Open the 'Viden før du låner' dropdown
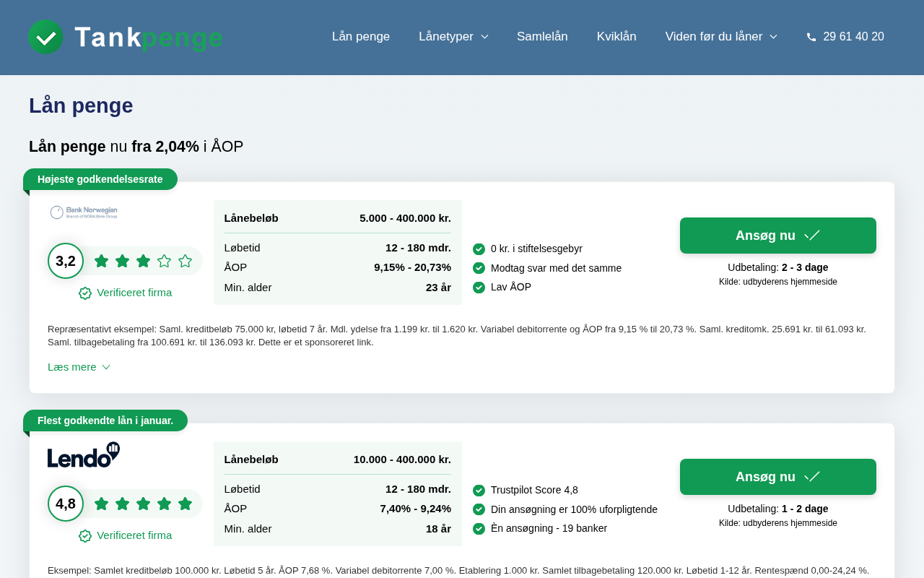Screen dimensions: 924x578 [x=720, y=37]
